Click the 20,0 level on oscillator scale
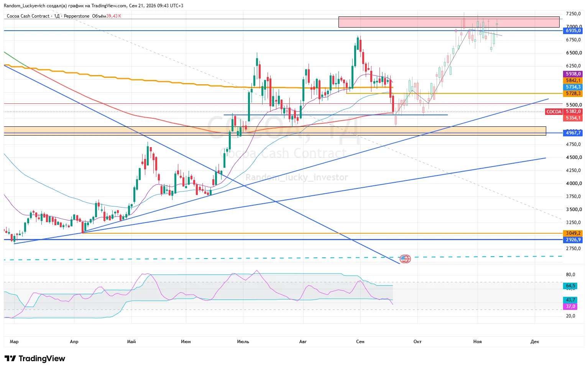 pos(570,316)
